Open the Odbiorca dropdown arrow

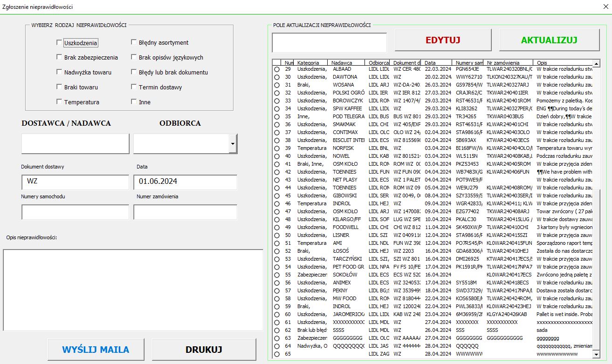(233, 144)
